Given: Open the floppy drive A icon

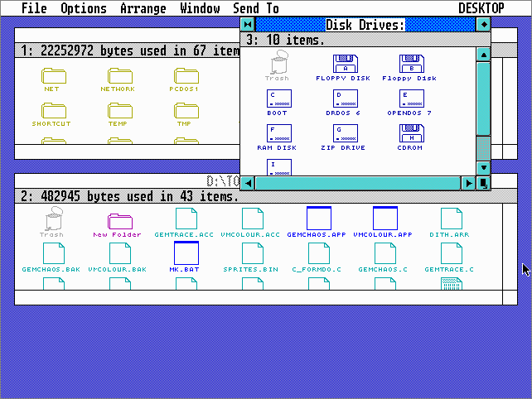Looking at the screenshot, I should coord(345,64).
